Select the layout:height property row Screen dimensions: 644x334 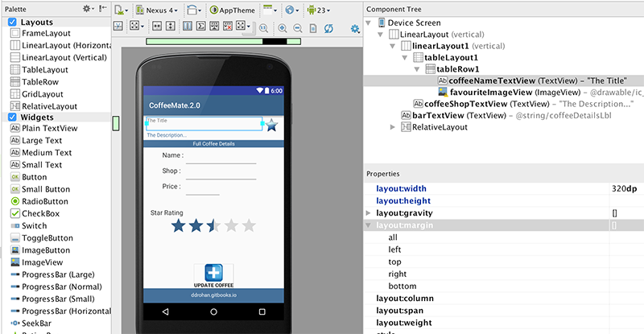504,201
